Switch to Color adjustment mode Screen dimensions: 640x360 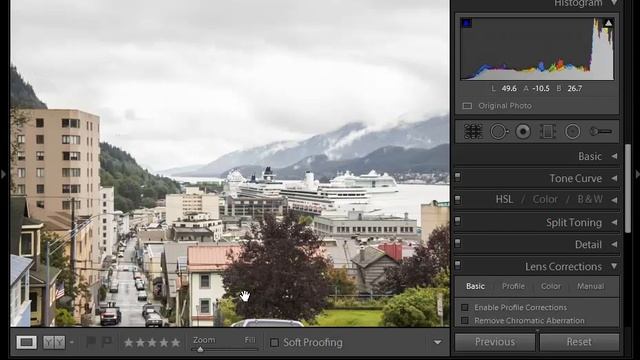pos(545,199)
